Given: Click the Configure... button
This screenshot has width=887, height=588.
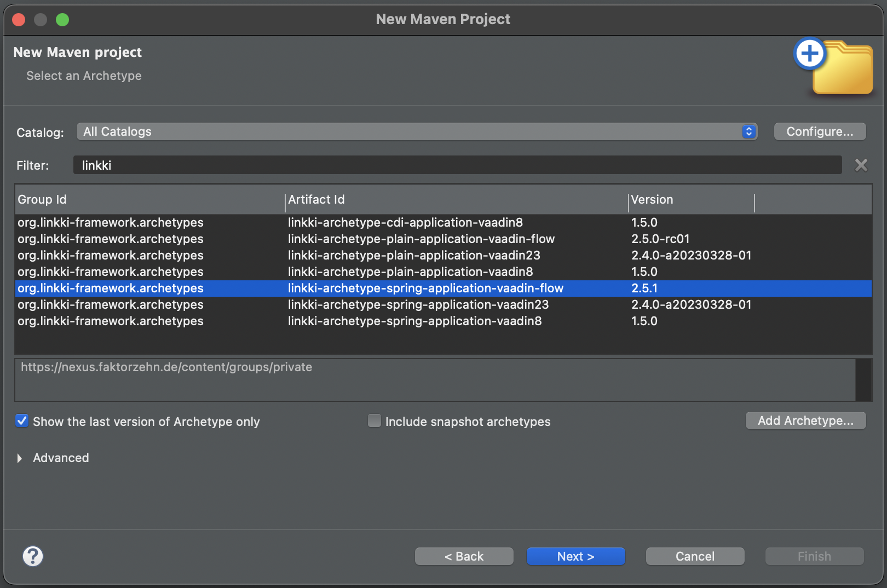Looking at the screenshot, I should pos(820,131).
